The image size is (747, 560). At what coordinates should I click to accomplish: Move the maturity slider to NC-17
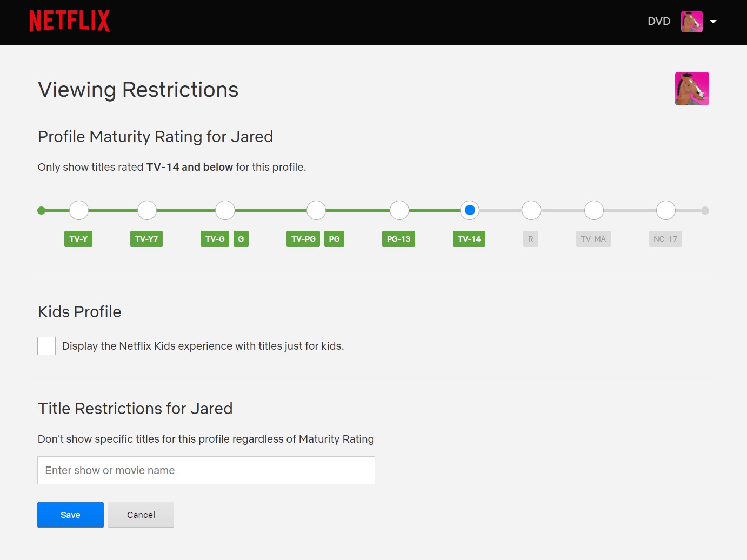[x=665, y=210]
